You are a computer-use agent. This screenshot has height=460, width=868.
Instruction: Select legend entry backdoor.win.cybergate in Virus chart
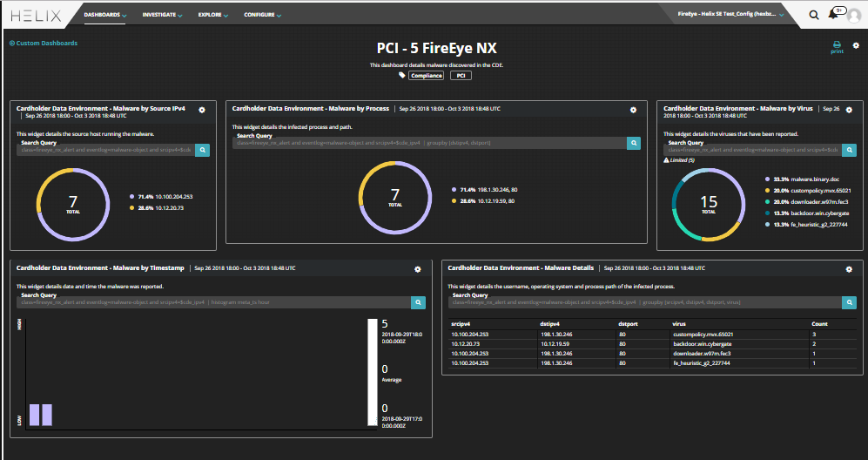[807, 213]
